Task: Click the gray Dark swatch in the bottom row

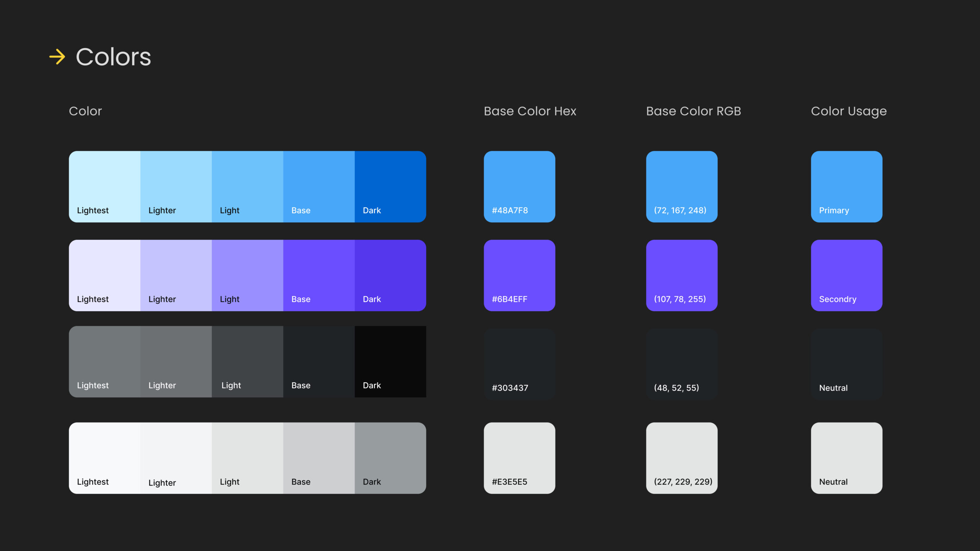Action: click(x=390, y=458)
